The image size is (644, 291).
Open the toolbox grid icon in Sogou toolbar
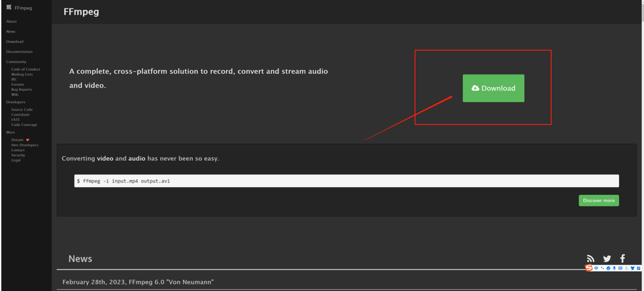tap(638, 268)
